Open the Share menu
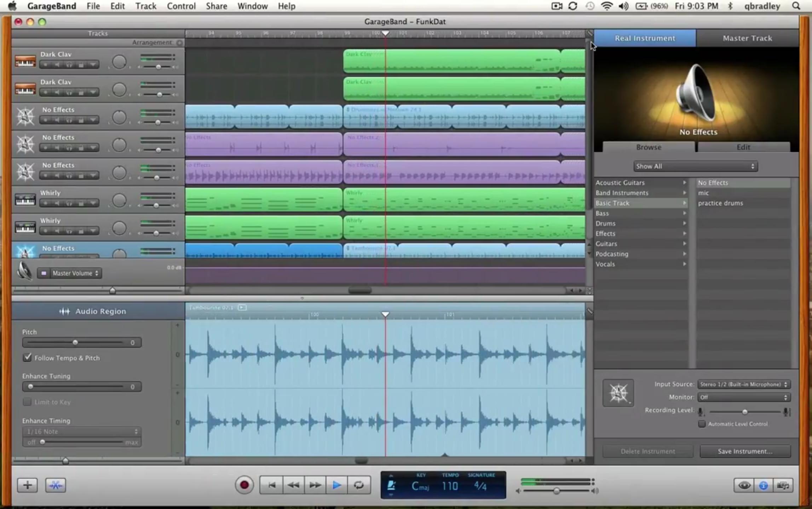The image size is (812, 509). pyautogui.click(x=216, y=6)
